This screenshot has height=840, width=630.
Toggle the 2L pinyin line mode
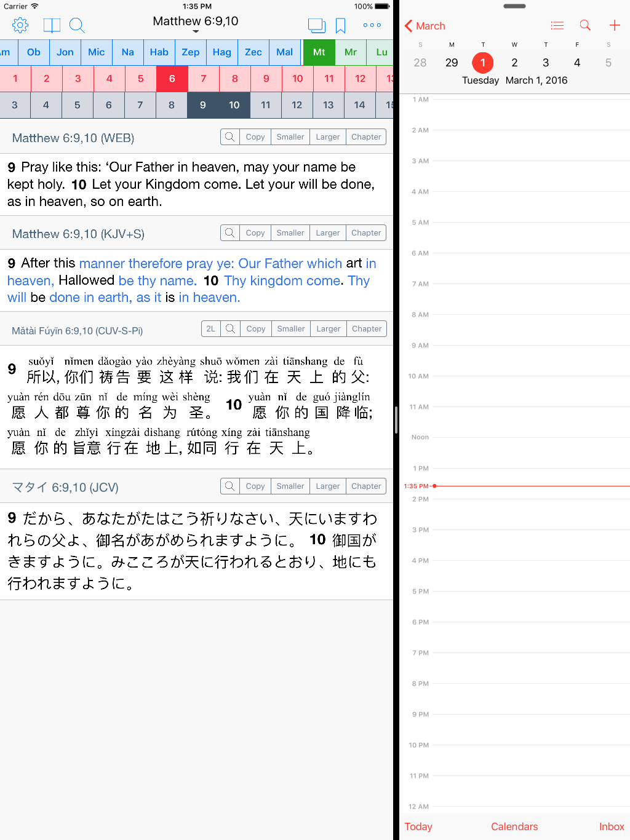pyautogui.click(x=210, y=329)
